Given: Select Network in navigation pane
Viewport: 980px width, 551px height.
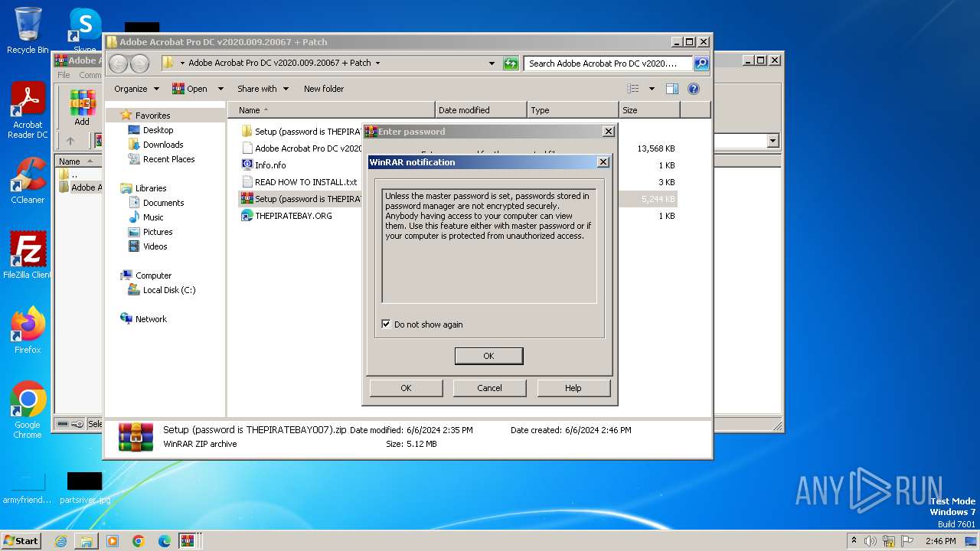Looking at the screenshot, I should tap(151, 319).
